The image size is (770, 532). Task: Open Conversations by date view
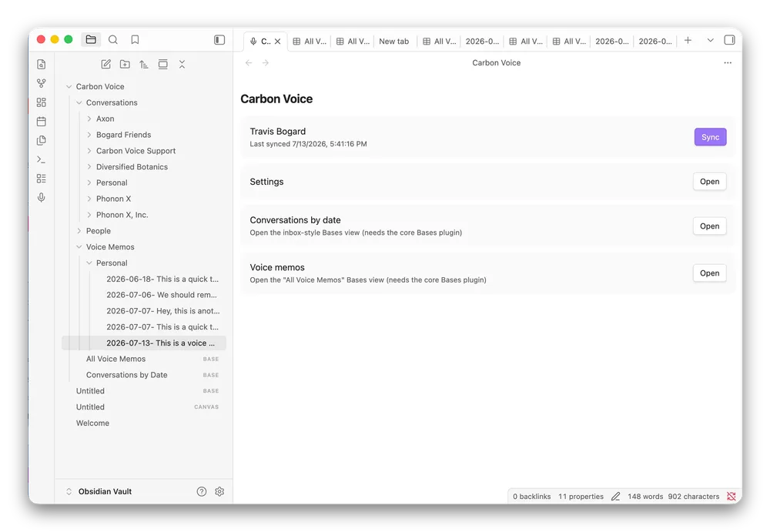pyautogui.click(x=710, y=226)
